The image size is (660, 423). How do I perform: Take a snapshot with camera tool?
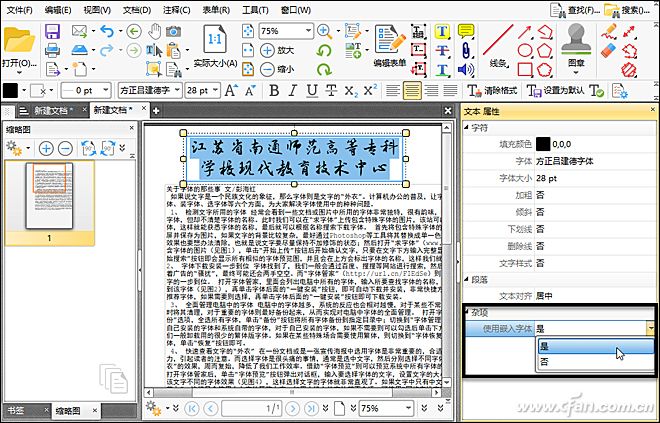pos(173,31)
